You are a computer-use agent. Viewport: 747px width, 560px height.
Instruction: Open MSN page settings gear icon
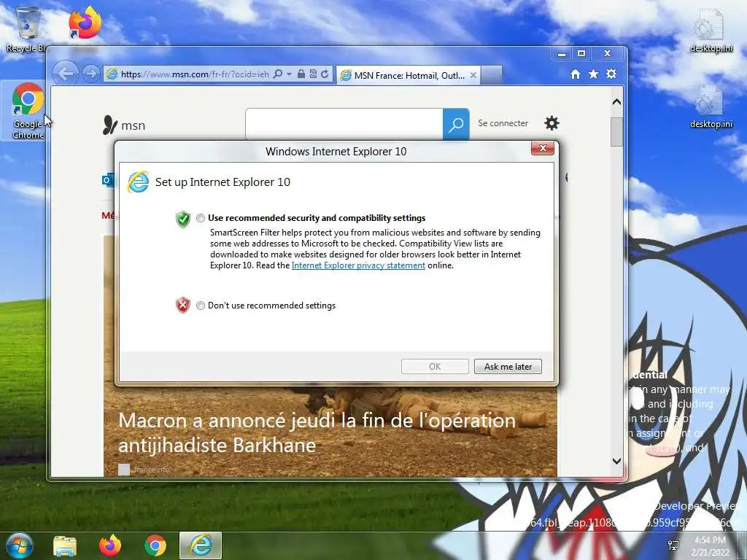click(551, 123)
